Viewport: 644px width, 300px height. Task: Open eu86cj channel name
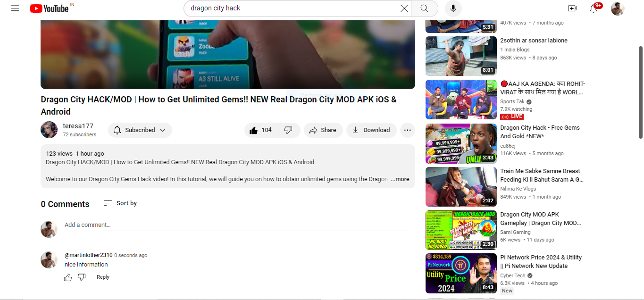coord(508,145)
